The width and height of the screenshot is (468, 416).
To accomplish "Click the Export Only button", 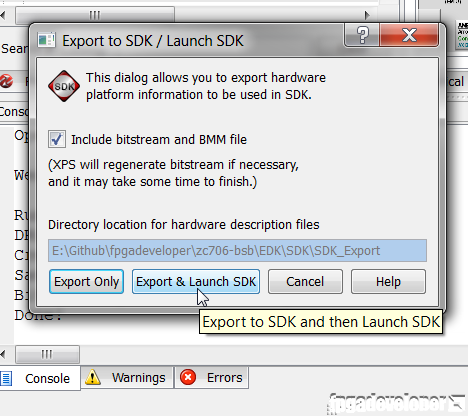I will (86, 282).
